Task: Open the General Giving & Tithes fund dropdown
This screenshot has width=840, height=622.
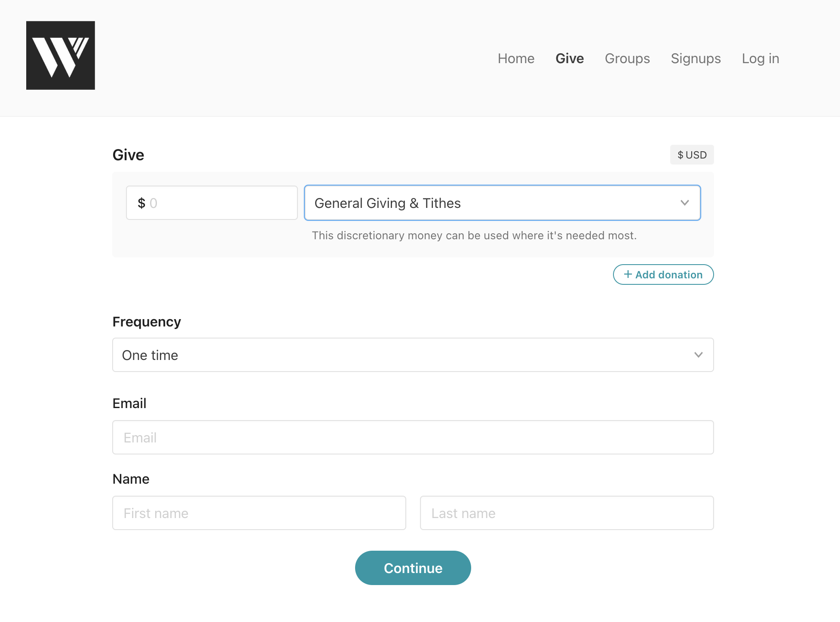Action: tap(490, 203)
